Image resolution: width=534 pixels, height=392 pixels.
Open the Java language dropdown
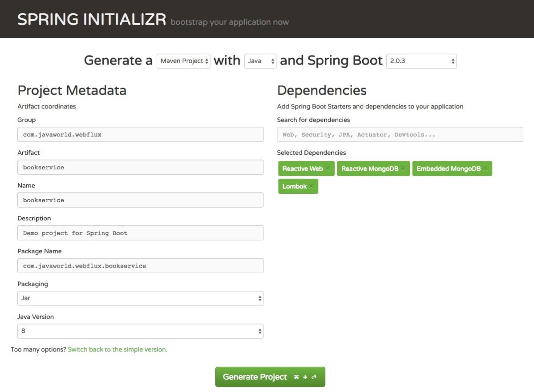pyautogui.click(x=260, y=61)
